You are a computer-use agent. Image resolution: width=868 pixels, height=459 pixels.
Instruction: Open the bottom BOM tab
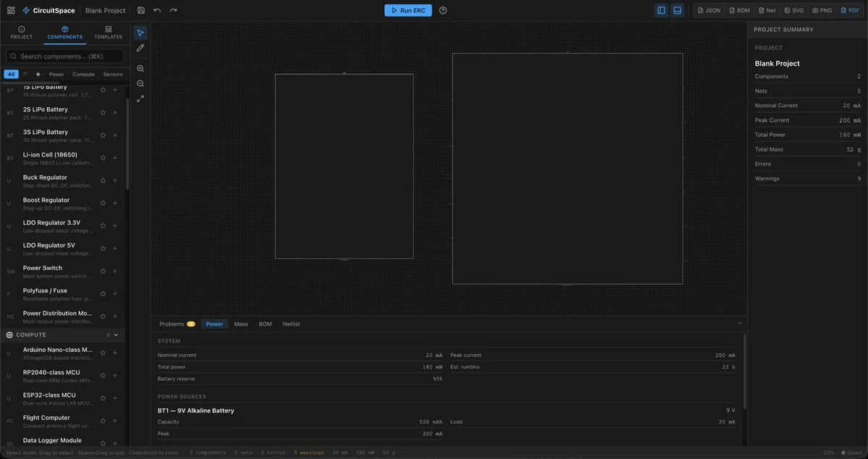pyautogui.click(x=265, y=324)
